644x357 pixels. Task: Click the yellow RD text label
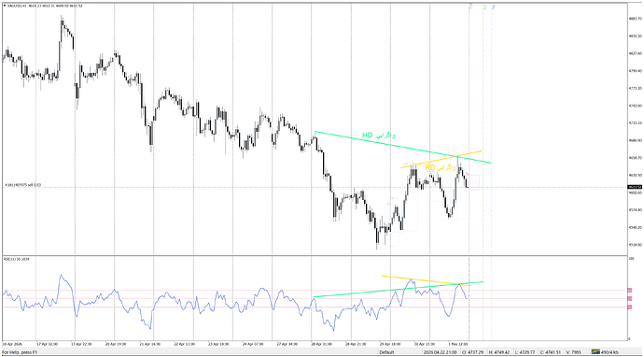441,167
